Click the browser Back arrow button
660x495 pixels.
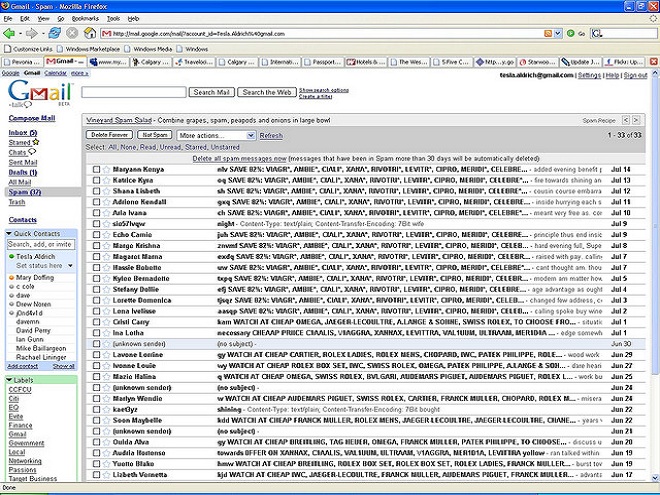(x=9, y=33)
